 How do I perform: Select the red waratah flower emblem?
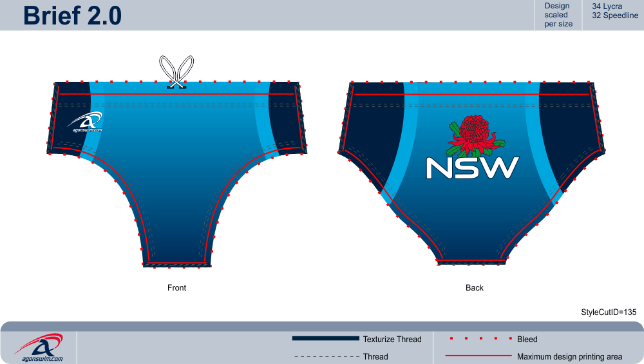[476, 135]
